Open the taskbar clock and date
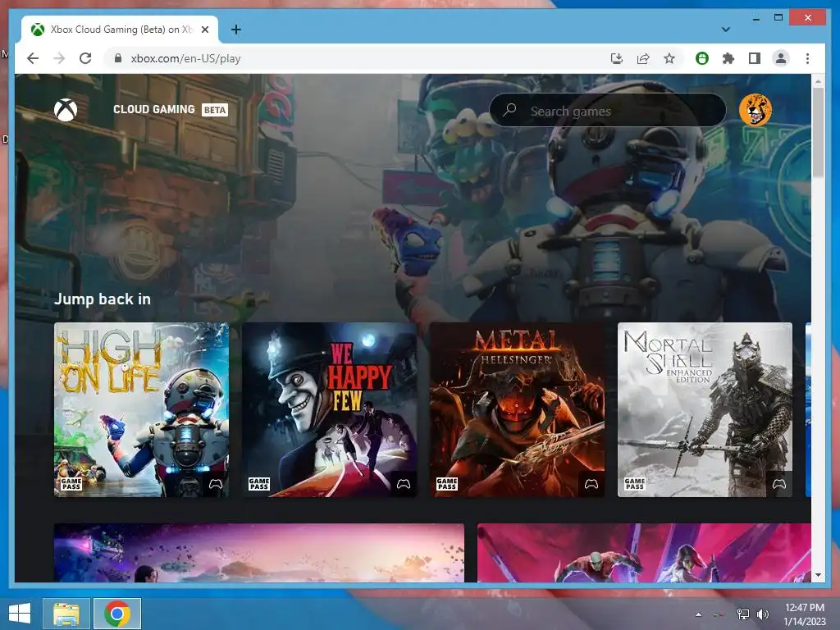Screen dimensions: 840x630 804,614
